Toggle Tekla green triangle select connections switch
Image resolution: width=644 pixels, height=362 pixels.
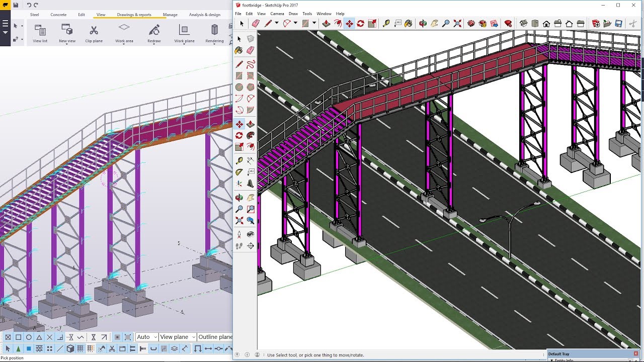tap(18, 348)
